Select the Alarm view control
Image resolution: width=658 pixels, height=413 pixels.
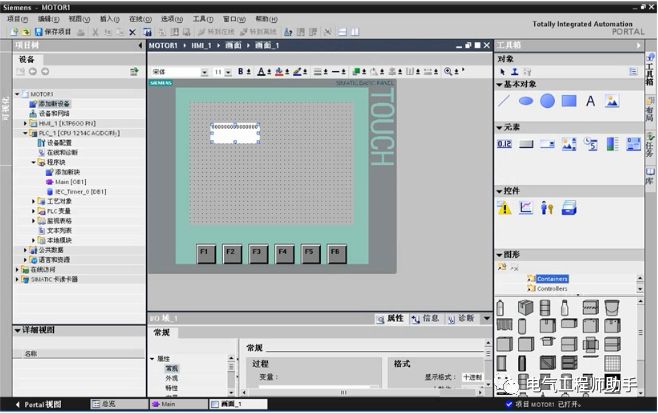pyautogui.click(x=504, y=208)
